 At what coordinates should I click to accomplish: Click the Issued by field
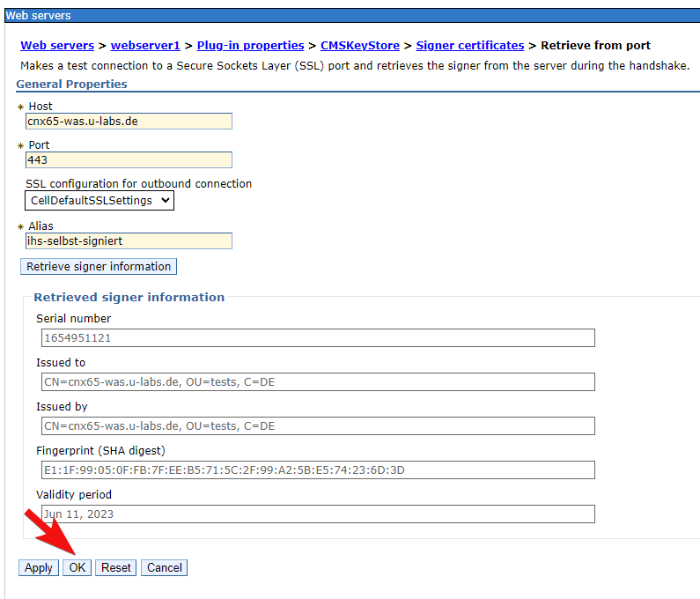pyautogui.click(x=317, y=426)
